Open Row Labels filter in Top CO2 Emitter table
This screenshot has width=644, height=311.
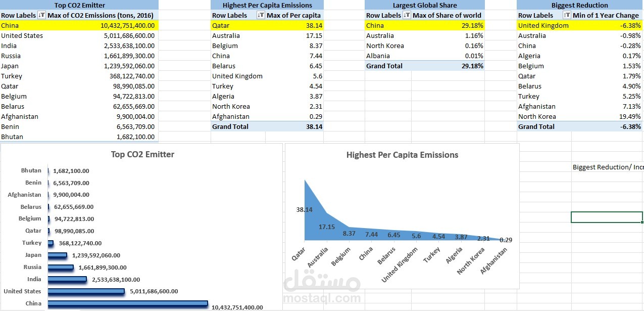point(41,15)
